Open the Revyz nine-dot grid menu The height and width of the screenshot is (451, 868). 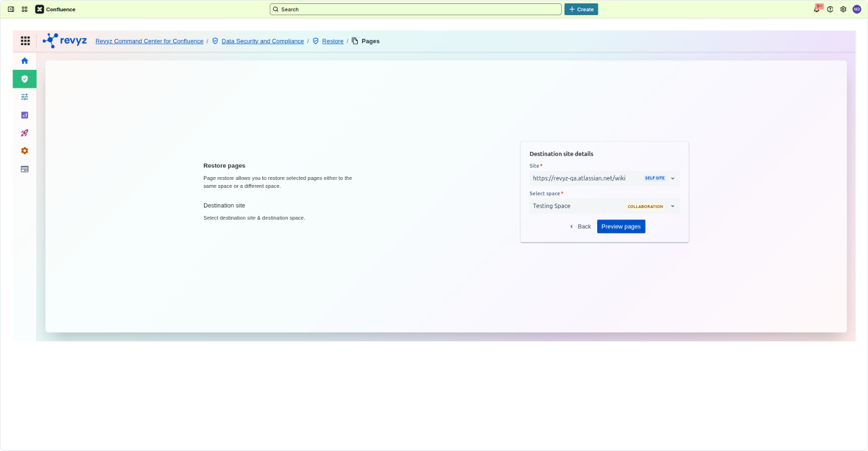pos(25,41)
